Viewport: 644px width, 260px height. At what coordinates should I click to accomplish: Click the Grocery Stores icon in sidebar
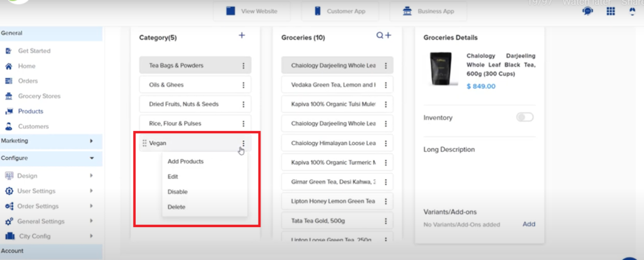pyautogui.click(x=8, y=96)
